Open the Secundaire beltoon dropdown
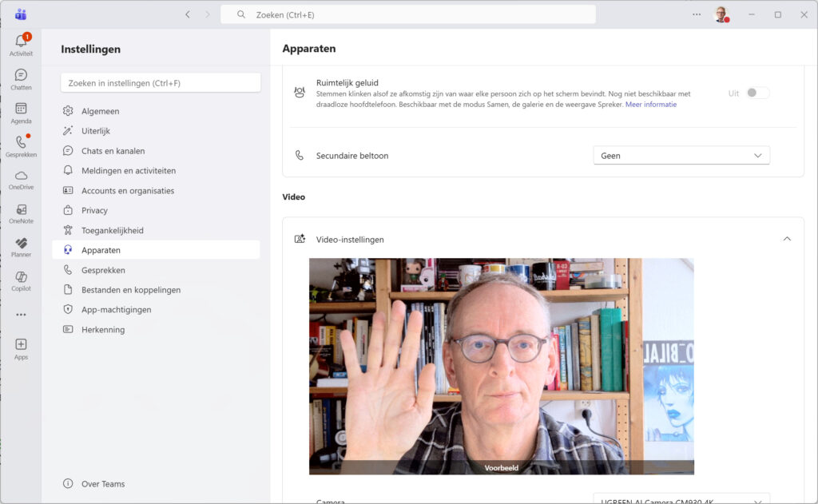Screen dimensions: 818x504 point(681,156)
